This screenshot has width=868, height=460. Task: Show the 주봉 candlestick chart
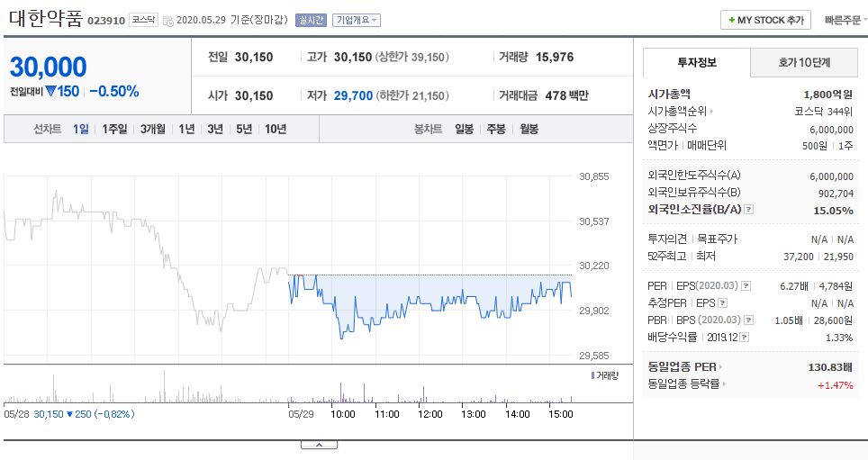pos(496,129)
